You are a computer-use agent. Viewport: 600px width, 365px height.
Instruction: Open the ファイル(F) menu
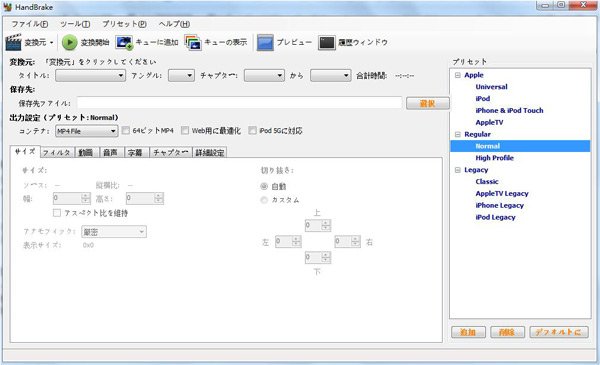(29, 24)
